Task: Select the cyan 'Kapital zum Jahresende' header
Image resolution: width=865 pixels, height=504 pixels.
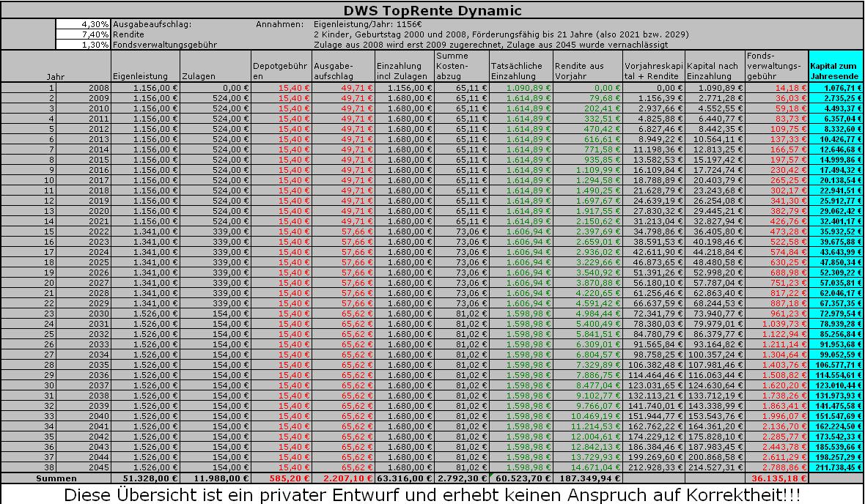Action: (836, 67)
